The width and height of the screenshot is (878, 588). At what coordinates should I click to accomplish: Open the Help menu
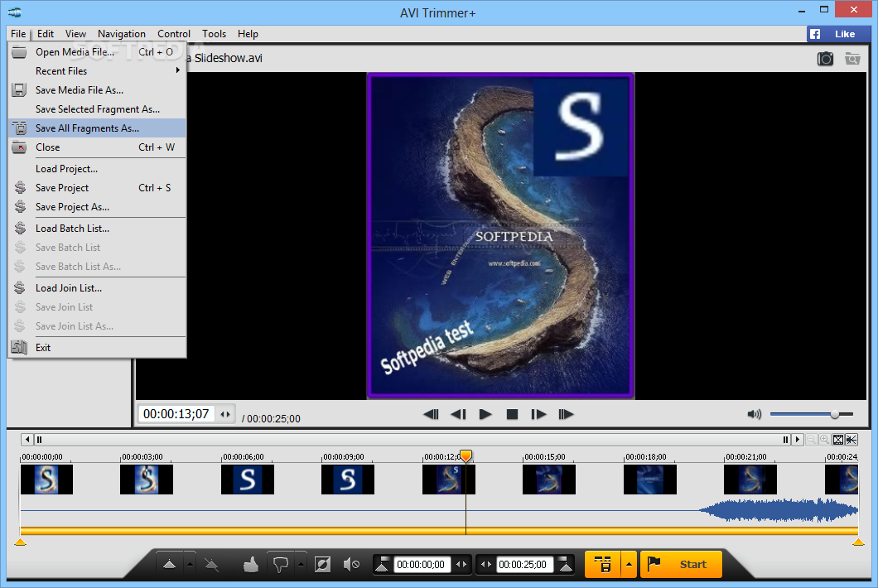coord(248,34)
